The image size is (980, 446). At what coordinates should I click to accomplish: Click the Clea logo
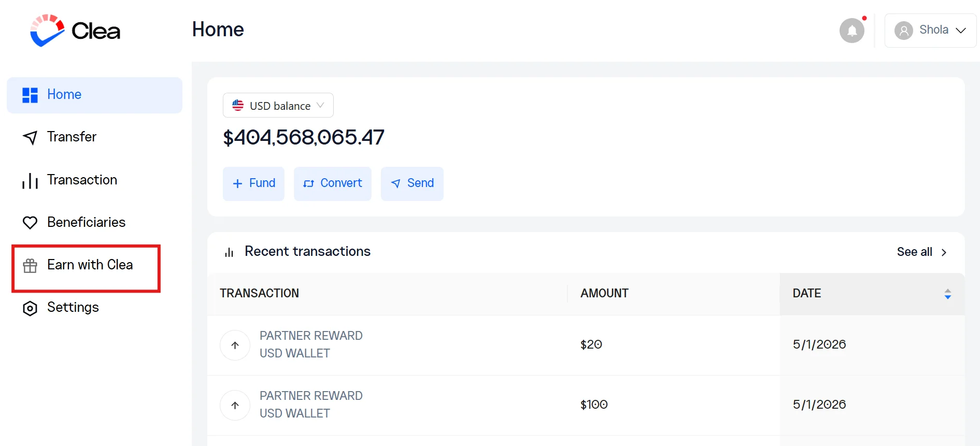click(x=75, y=31)
